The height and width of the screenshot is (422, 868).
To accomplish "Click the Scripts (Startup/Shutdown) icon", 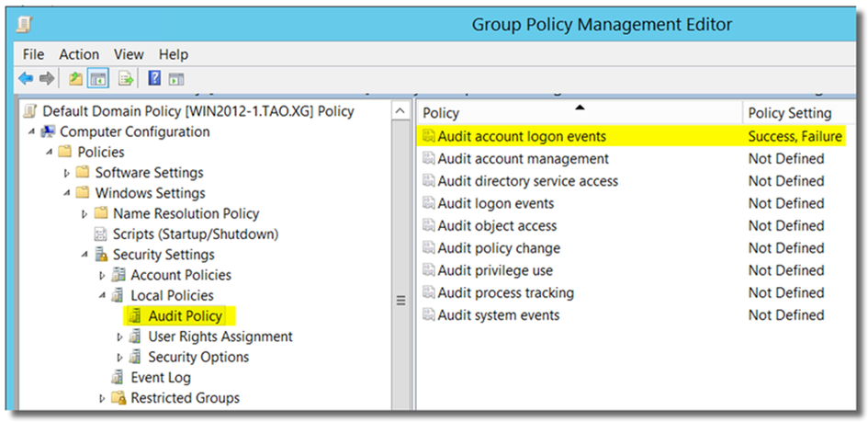I will 101,234.
